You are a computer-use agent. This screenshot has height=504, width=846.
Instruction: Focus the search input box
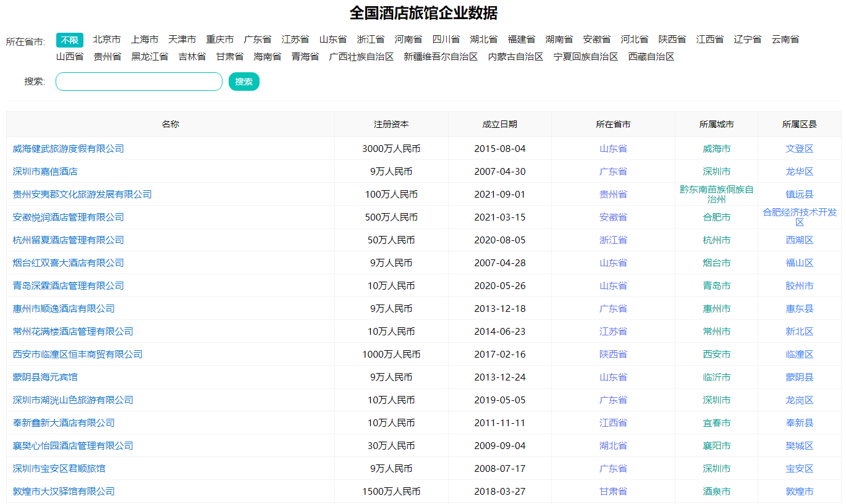click(139, 82)
